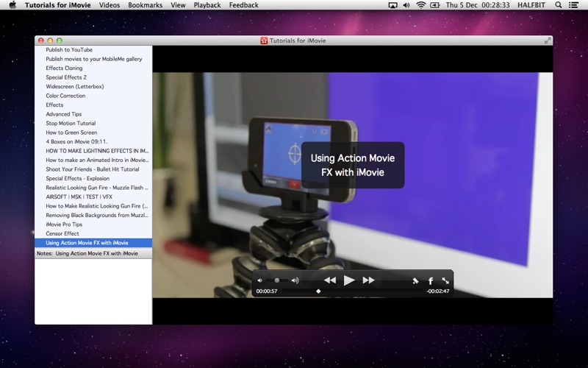588x368 pixels.
Task: Click the Wi-Fi icon in menu bar
Action: tap(421, 5)
